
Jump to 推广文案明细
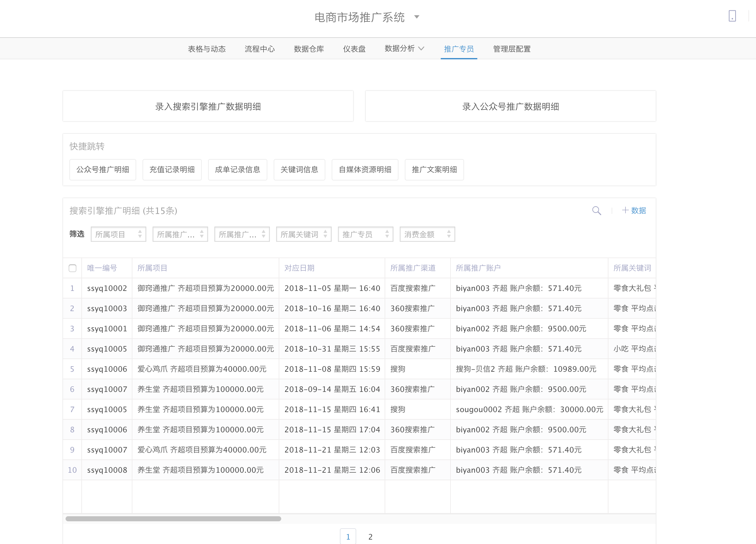(434, 169)
